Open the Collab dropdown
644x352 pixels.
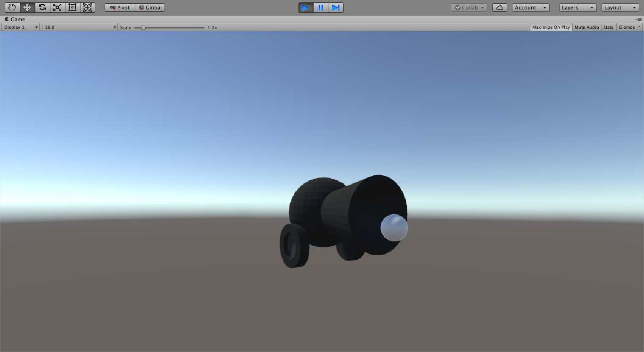[x=469, y=8]
